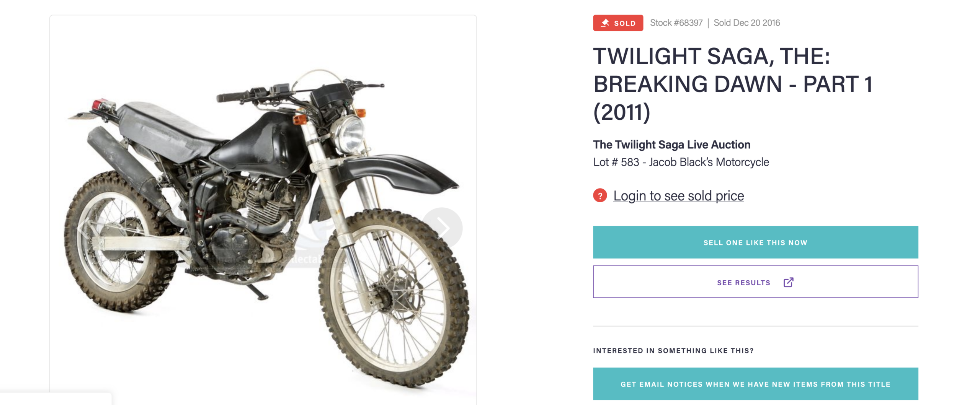Open the Login to see sold price link

coord(678,196)
